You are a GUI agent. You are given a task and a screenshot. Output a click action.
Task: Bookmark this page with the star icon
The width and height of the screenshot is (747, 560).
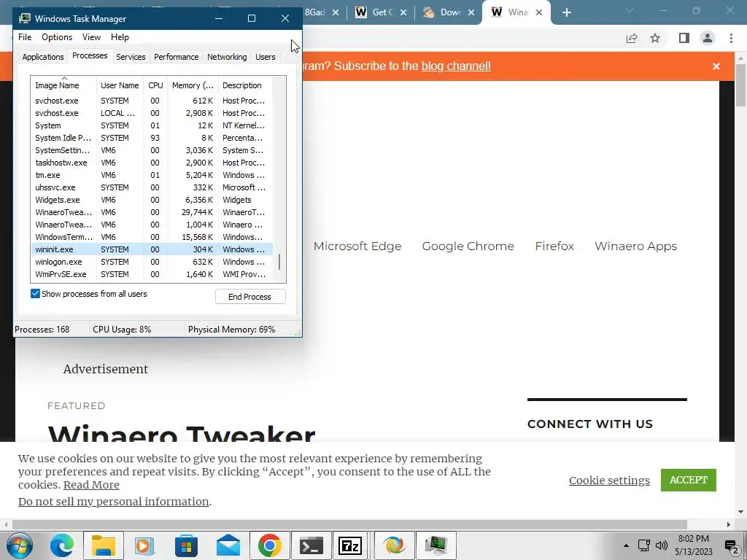[655, 38]
